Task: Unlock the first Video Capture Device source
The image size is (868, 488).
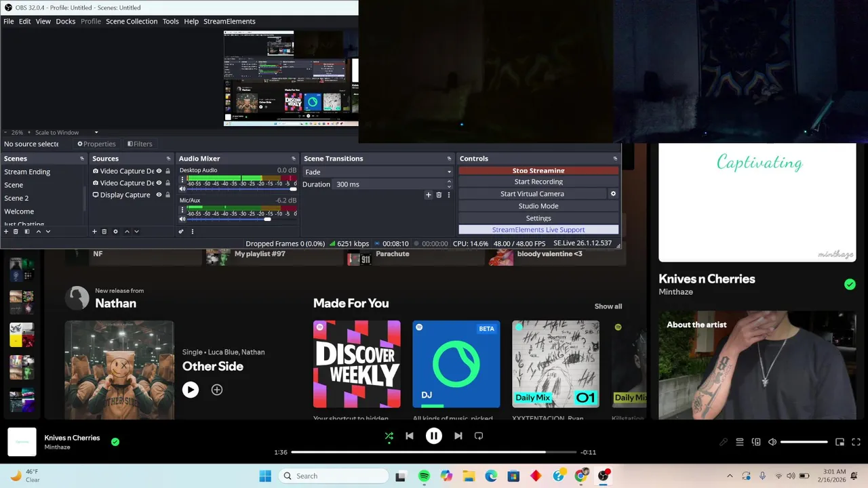Action: [168, 171]
